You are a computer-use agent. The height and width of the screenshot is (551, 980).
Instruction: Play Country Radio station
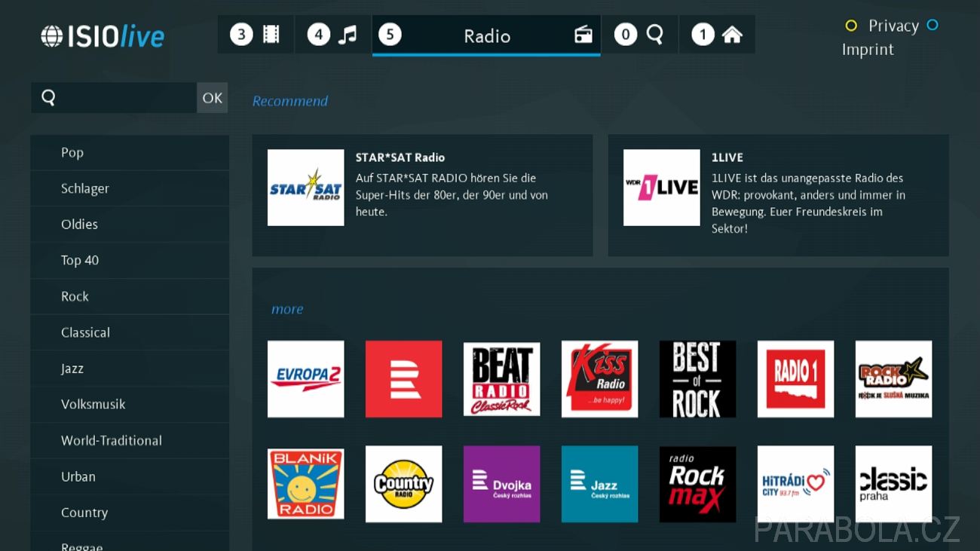click(x=403, y=484)
